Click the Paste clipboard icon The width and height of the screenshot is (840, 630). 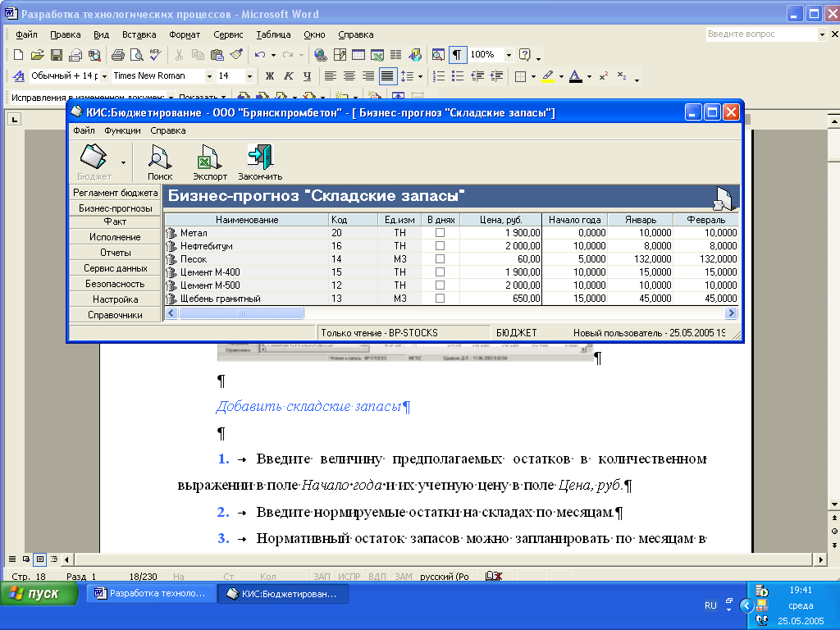click(217, 55)
